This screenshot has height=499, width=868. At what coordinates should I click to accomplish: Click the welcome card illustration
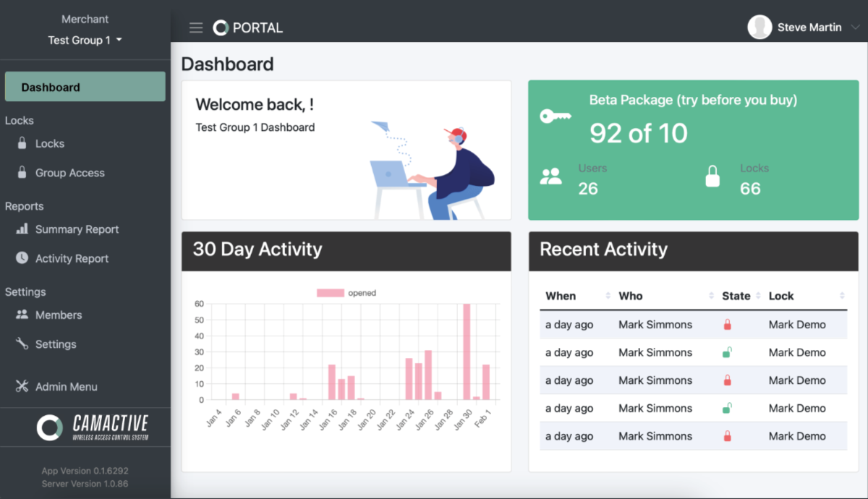click(433, 171)
